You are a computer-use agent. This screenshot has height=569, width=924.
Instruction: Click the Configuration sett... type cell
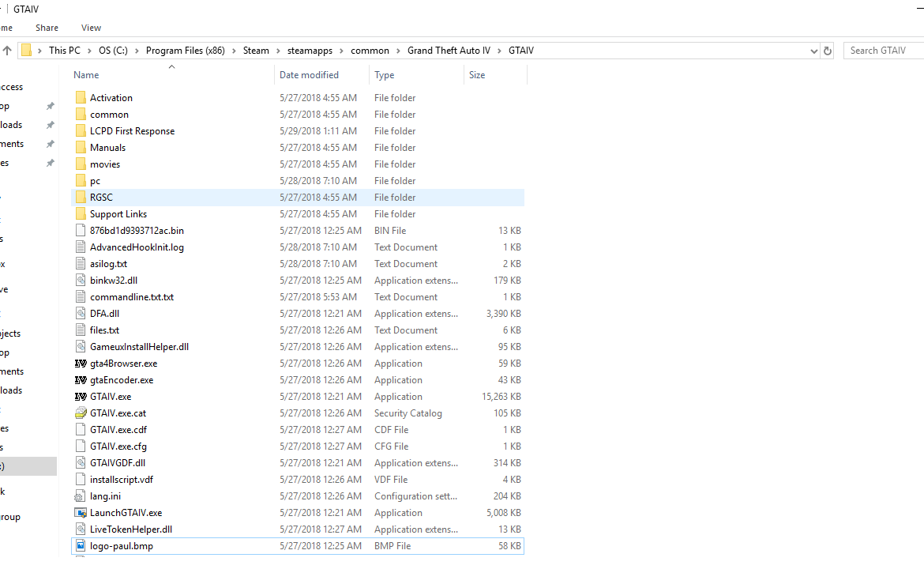click(x=415, y=496)
